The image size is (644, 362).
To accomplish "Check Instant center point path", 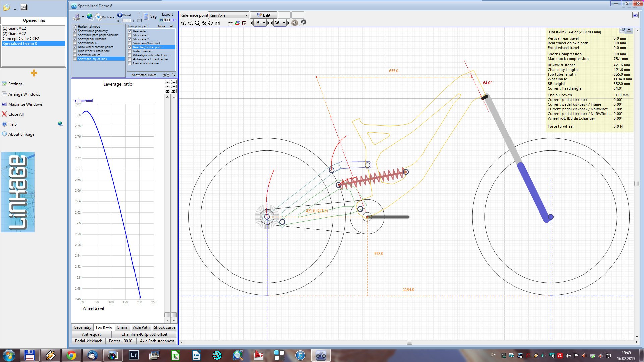I will tap(130, 51).
